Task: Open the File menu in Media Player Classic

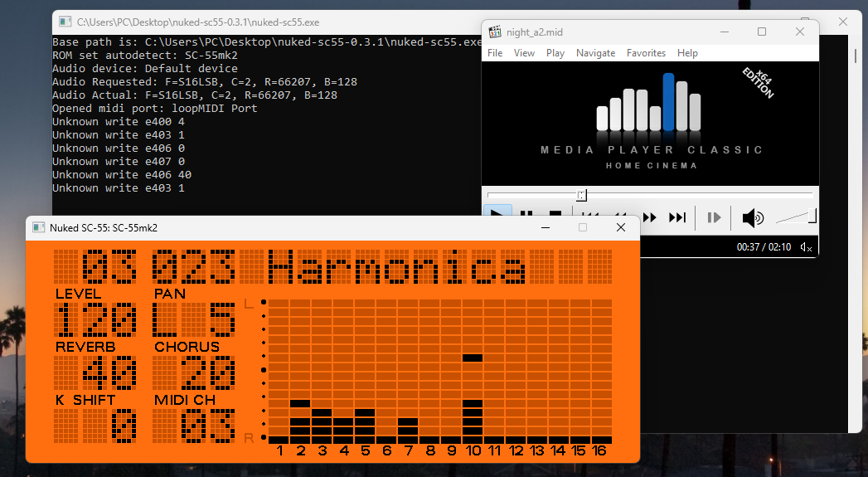Action: 495,52
